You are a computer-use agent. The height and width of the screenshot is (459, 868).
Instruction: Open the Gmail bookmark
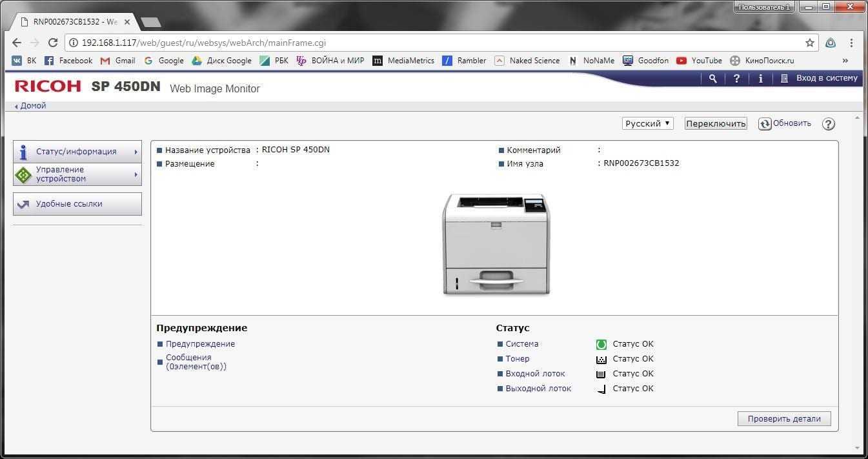point(117,61)
